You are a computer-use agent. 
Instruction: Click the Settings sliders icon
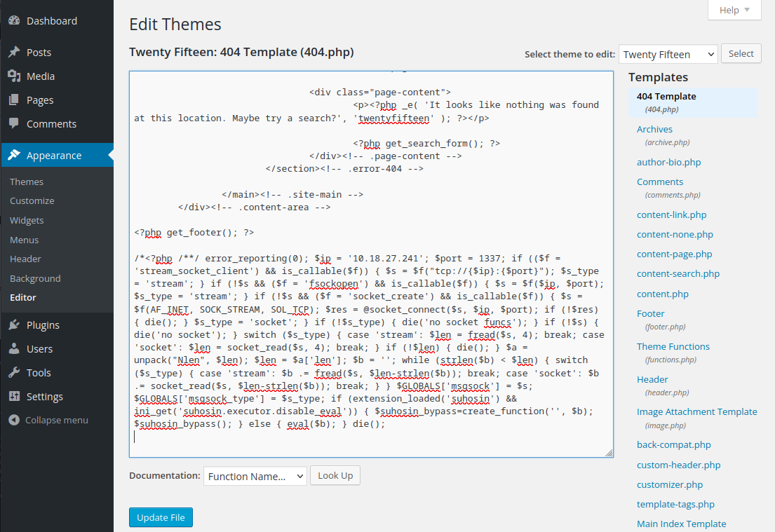coord(14,396)
